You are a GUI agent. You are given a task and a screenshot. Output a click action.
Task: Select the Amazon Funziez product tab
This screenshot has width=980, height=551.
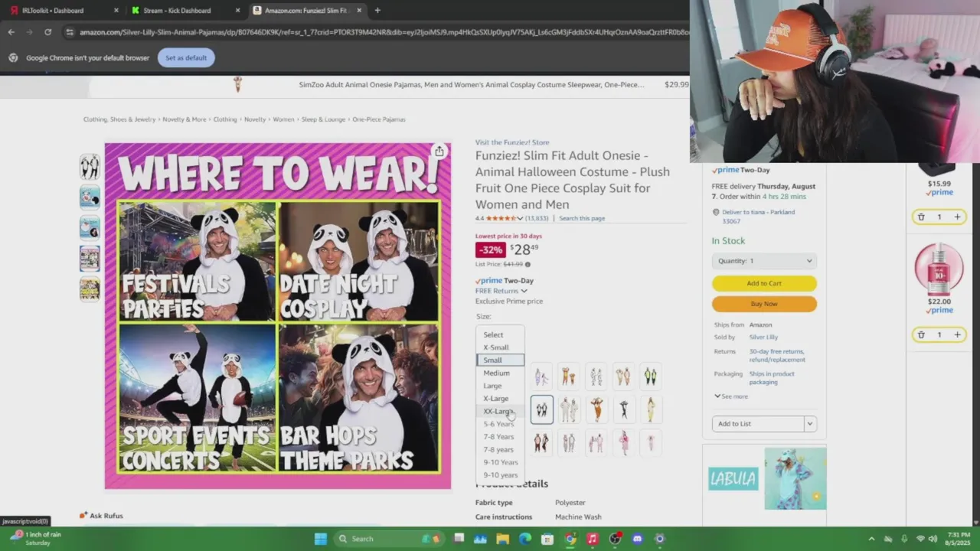306,11
